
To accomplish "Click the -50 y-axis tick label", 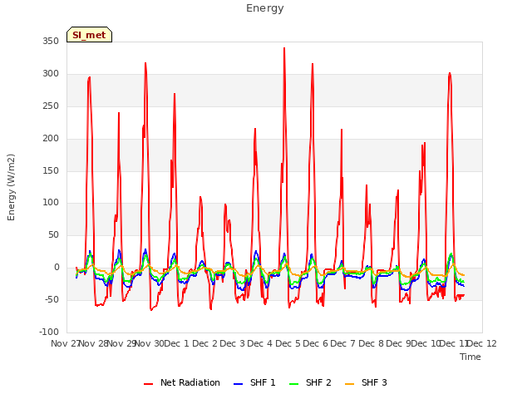I will pyautogui.click(x=52, y=299).
